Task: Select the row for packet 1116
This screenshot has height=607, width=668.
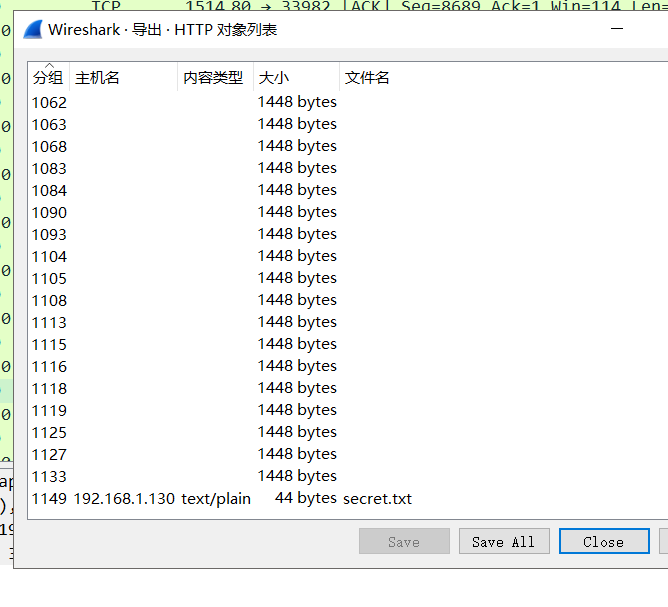Action: coord(348,366)
